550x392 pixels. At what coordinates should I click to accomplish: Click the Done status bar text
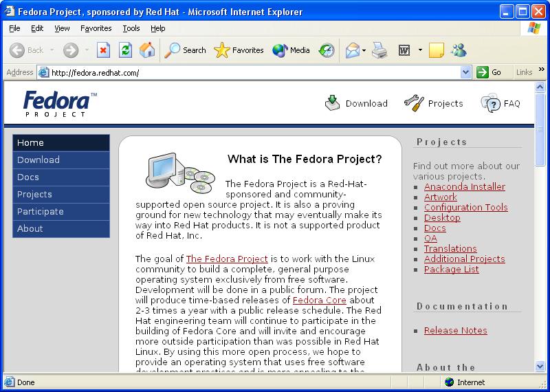click(x=25, y=382)
